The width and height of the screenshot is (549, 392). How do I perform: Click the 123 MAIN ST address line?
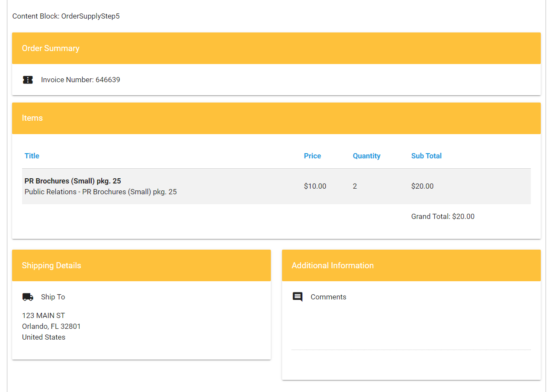tap(43, 315)
